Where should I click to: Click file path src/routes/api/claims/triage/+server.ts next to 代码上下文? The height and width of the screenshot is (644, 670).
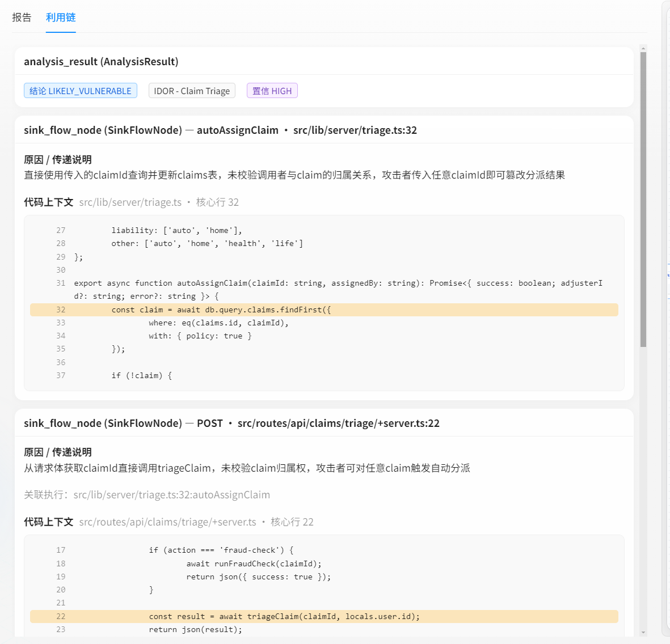click(167, 522)
